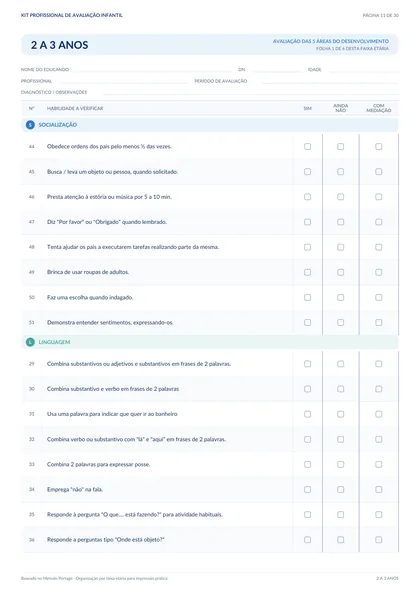
Task: Click the blue Socialização section circle icon
Action: tap(30, 125)
